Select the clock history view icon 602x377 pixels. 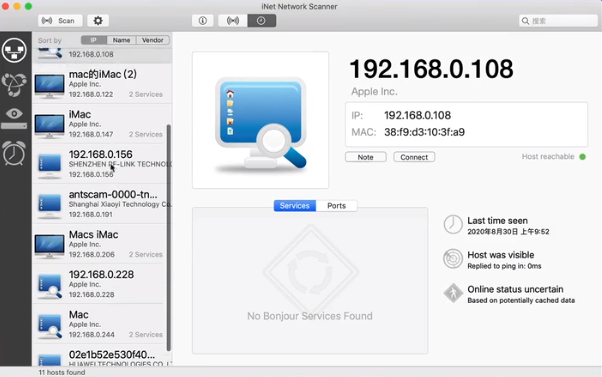pos(261,21)
